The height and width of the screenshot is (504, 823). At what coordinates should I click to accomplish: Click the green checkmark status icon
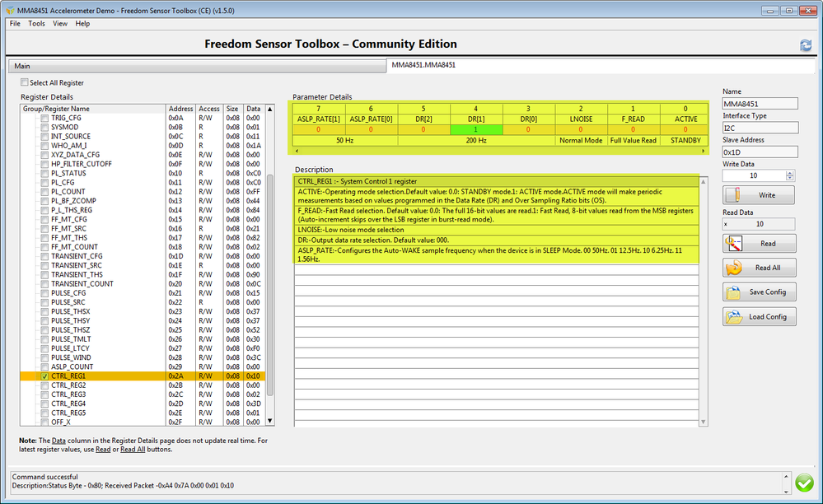(x=804, y=483)
